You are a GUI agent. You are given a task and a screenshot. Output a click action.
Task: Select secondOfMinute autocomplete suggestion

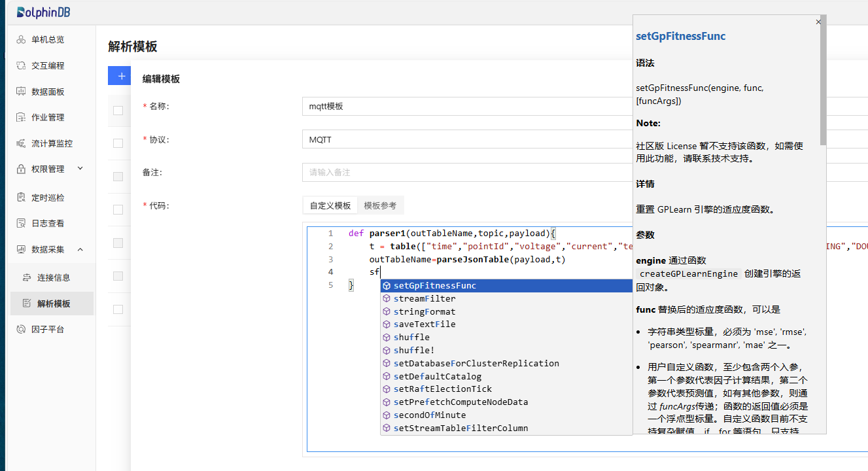pyautogui.click(x=506, y=415)
